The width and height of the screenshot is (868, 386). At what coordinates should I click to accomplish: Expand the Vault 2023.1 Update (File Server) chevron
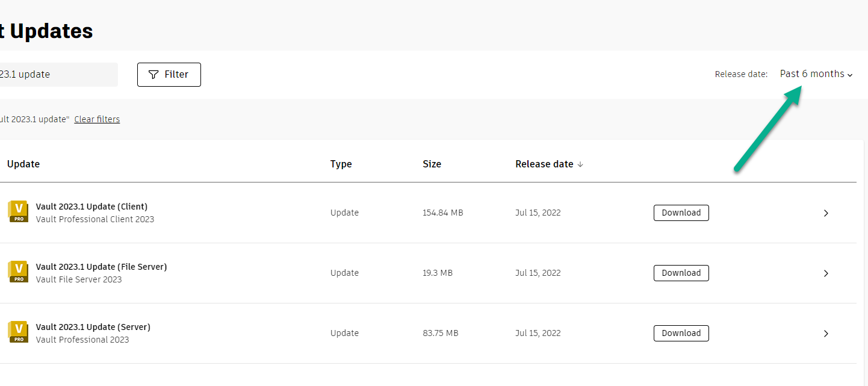[x=826, y=273]
